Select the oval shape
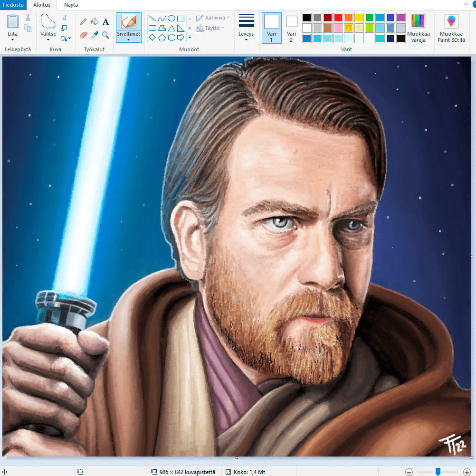 click(171, 18)
